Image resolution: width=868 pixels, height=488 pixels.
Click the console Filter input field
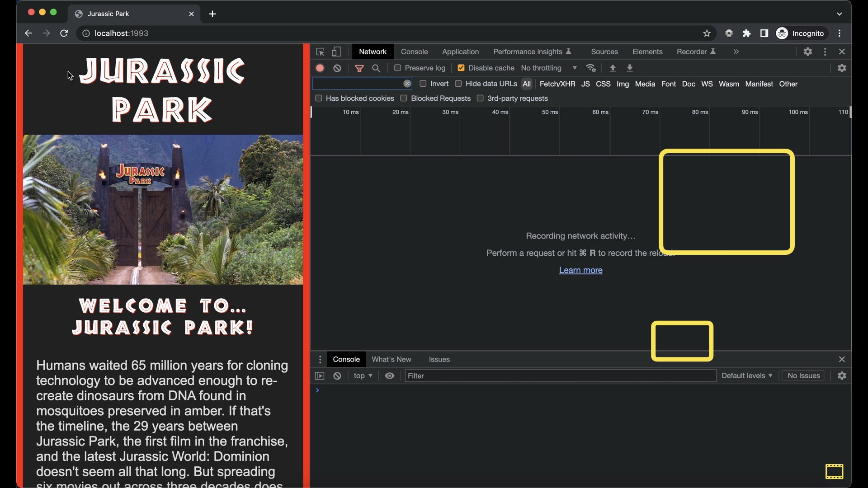point(560,376)
